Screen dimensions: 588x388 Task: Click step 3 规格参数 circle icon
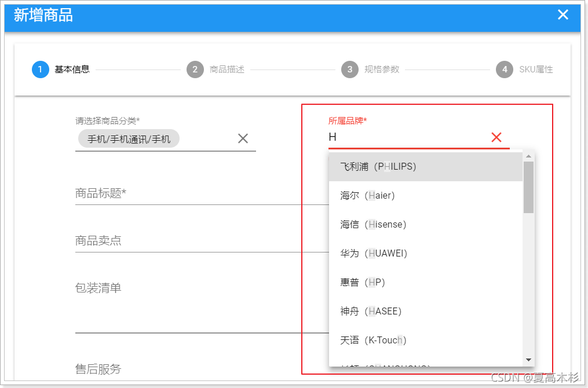[x=350, y=69]
